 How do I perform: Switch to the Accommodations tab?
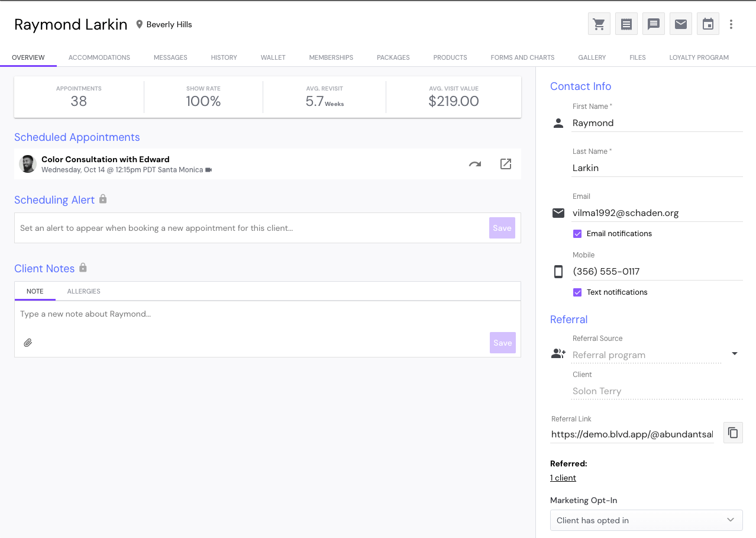click(x=99, y=57)
